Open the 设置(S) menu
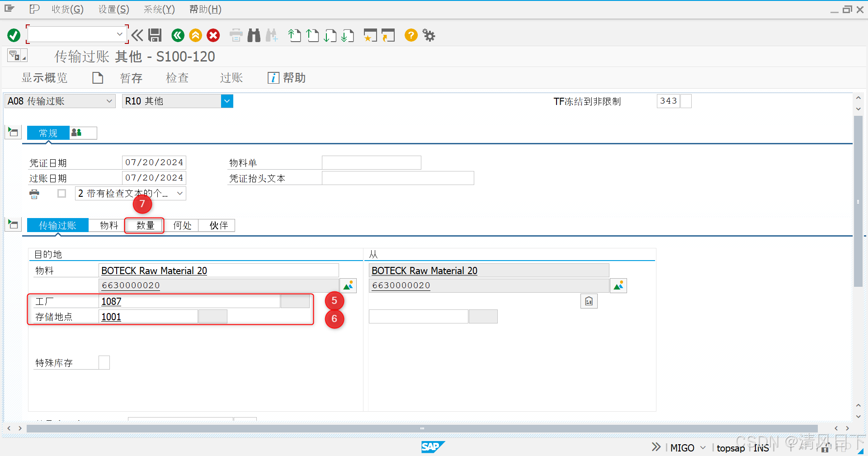868x456 pixels. (114, 9)
